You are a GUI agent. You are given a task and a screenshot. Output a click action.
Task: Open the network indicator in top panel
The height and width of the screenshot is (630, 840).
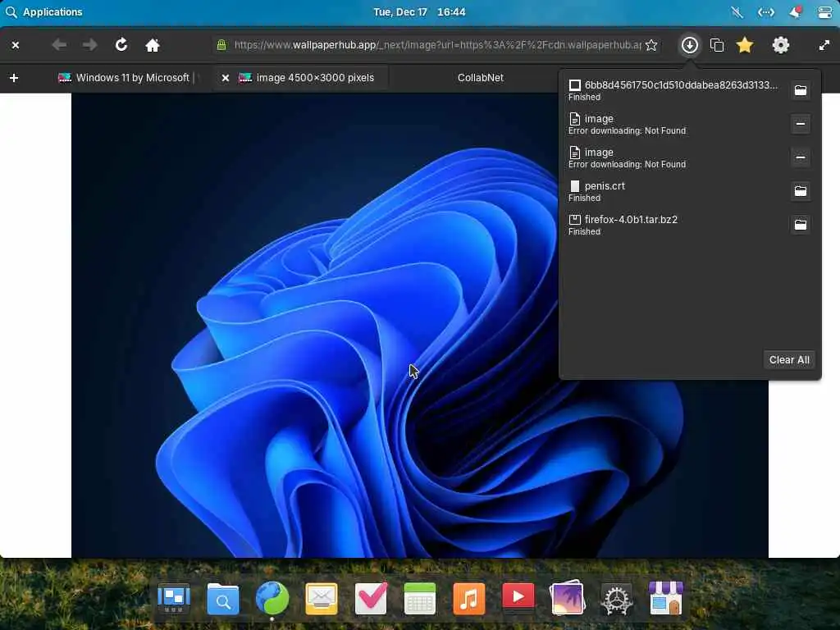[x=766, y=12]
